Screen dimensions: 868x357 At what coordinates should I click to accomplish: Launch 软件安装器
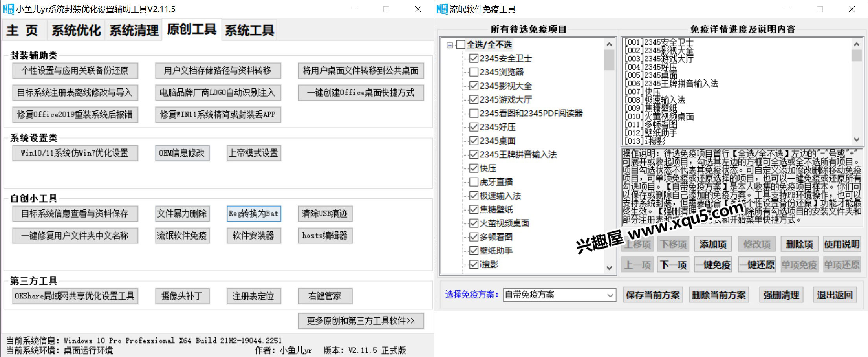tap(254, 236)
